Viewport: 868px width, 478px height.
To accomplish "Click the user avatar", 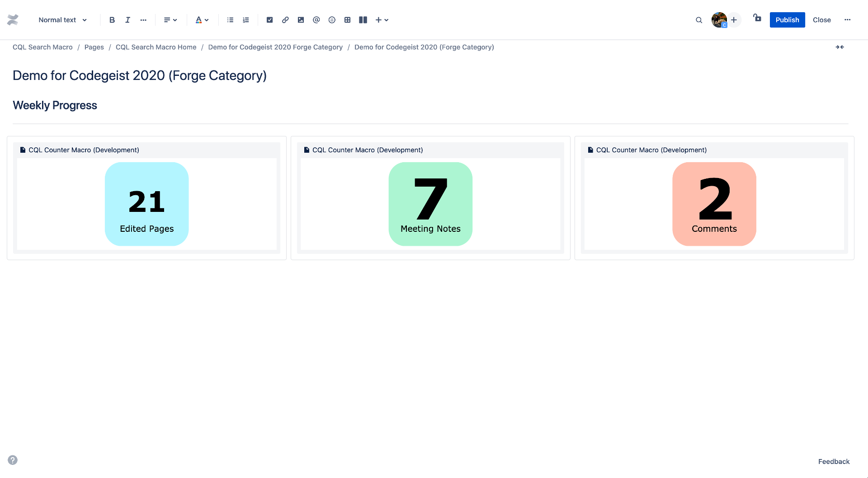I will (x=719, y=20).
